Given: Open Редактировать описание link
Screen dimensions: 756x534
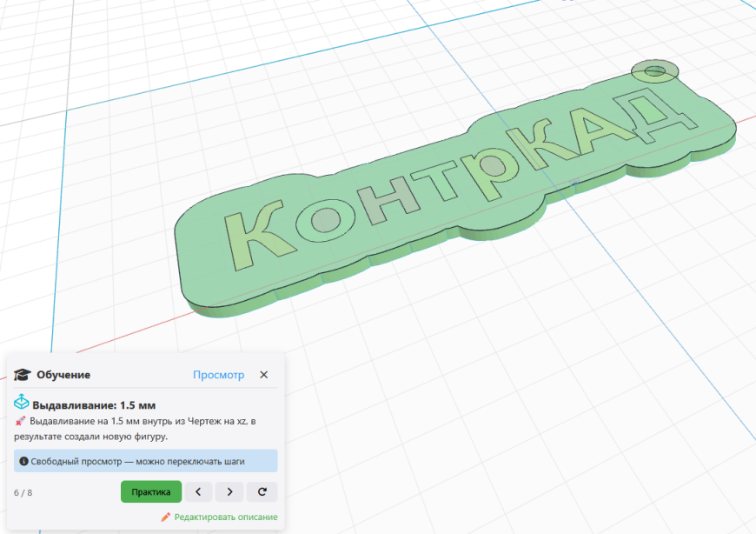Looking at the screenshot, I should tap(226, 517).
